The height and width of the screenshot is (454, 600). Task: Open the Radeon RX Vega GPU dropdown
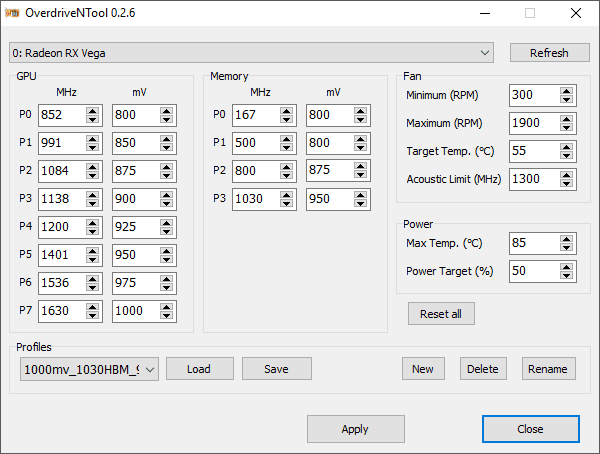click(x=251, y=53)
